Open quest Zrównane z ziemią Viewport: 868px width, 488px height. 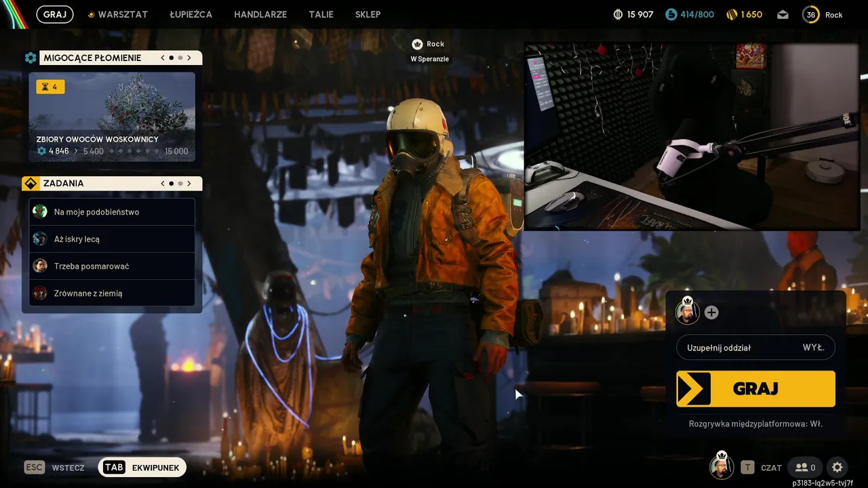(x=112, y=293)
